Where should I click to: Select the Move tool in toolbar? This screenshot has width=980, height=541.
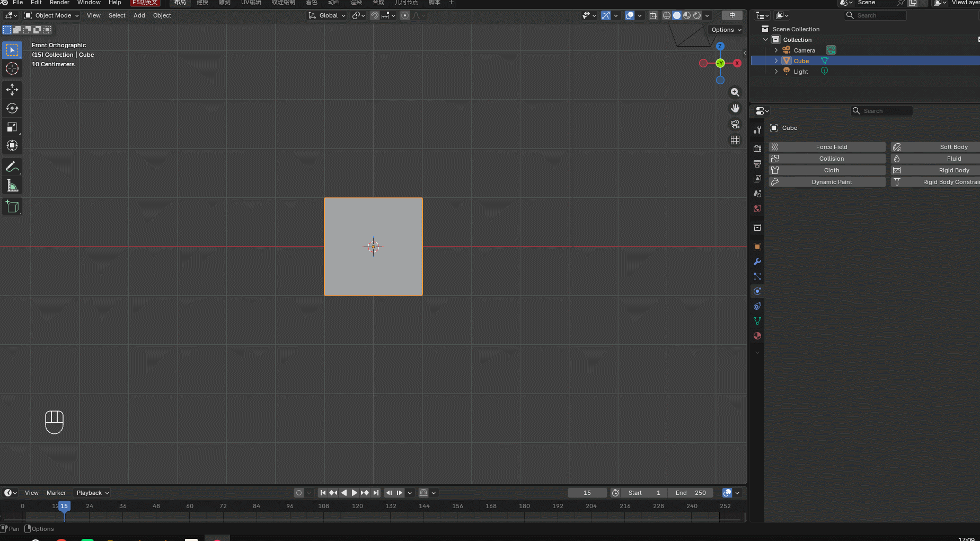click(x=12, y=89)
